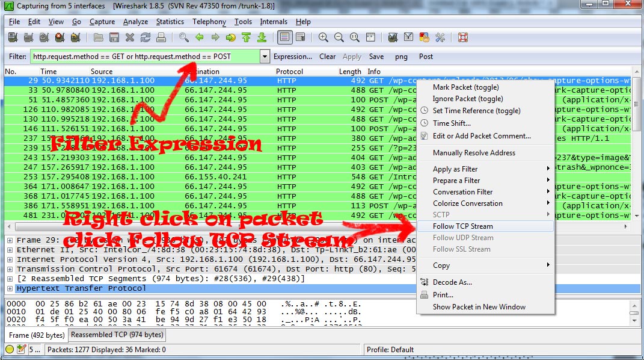
Task: Toggle colorize packet list button
Action: click(x=284, y=38)
